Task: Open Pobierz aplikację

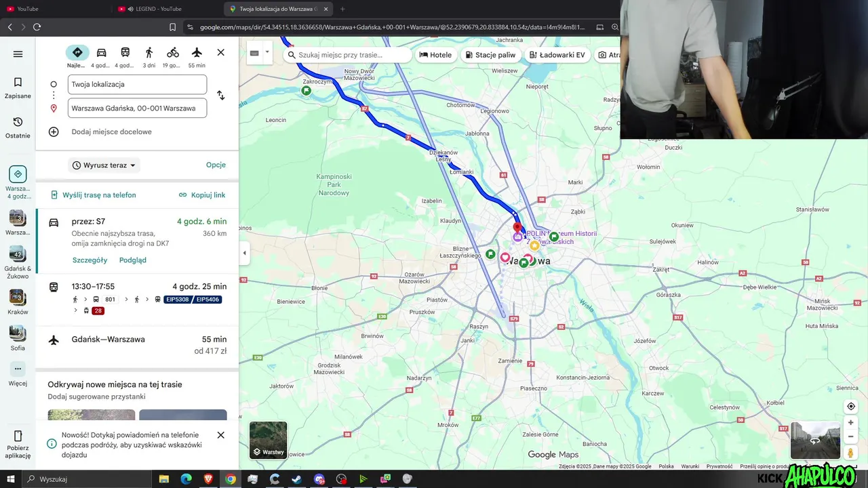Action: (18, 444)
